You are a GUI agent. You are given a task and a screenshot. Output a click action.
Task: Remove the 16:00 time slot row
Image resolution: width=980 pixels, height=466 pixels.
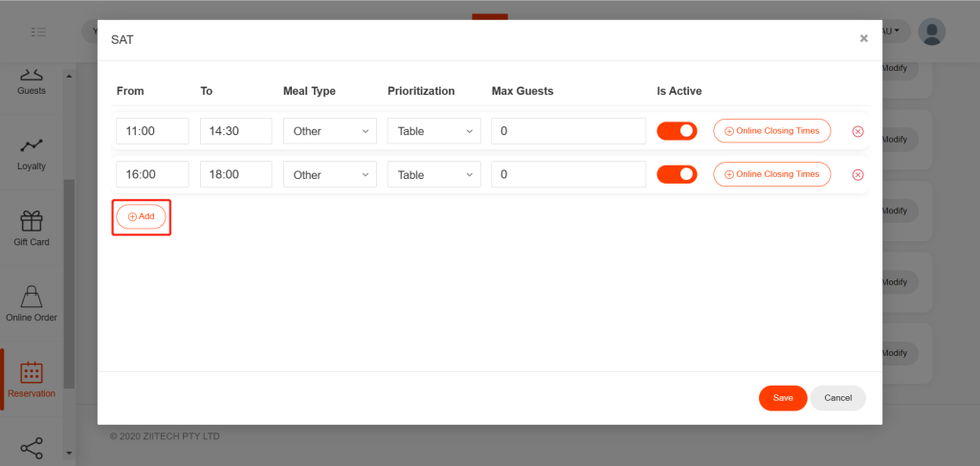pos(857,175)
